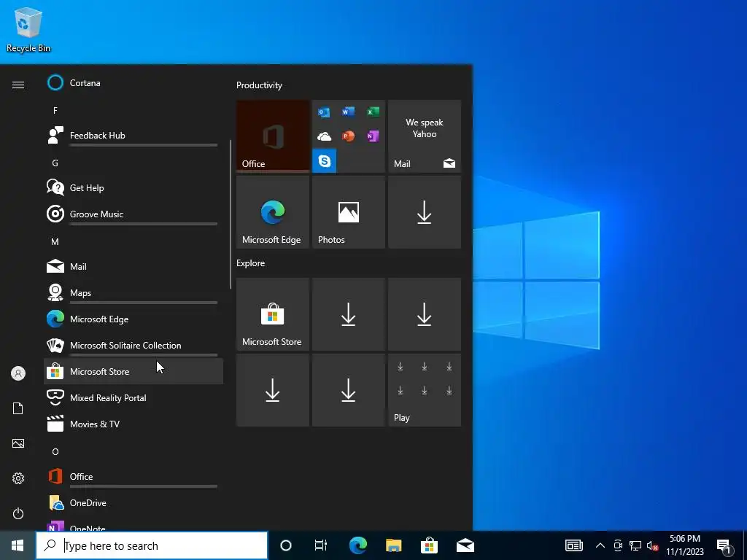Click the Word icon in the Office apps tile
The image size is (747, 560).
pyautogui.click(x=348, y=112)
